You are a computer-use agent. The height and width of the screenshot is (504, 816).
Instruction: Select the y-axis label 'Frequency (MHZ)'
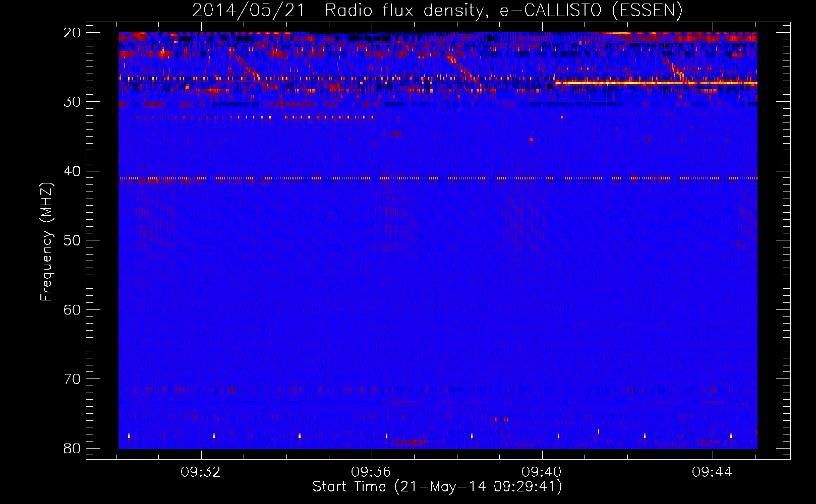pos(46,242)
